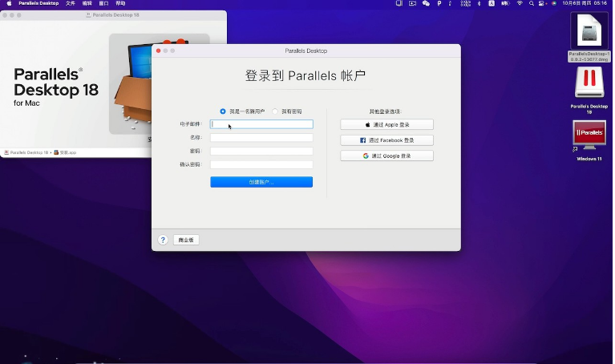This screenshot has width=615, height=364.
Task: Open the 文件 menu
Action: [x=71, y=3]
